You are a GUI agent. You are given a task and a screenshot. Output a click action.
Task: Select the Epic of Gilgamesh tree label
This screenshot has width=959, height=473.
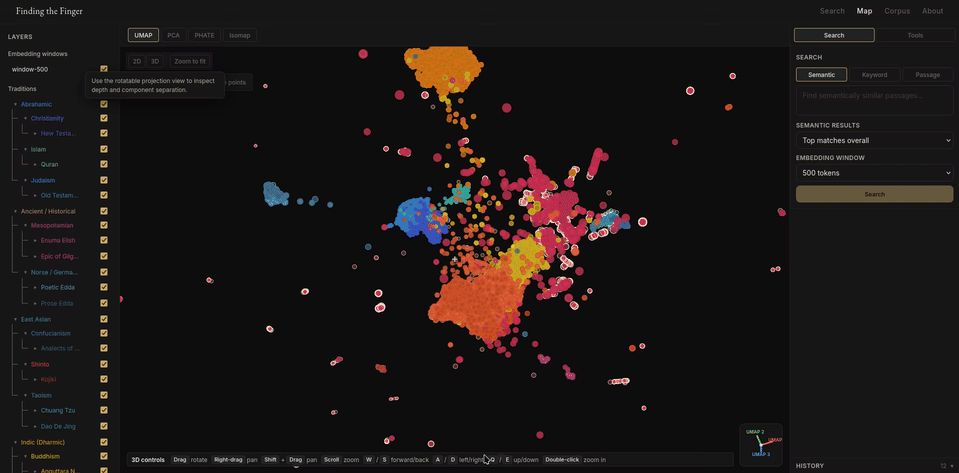[59, 256]
